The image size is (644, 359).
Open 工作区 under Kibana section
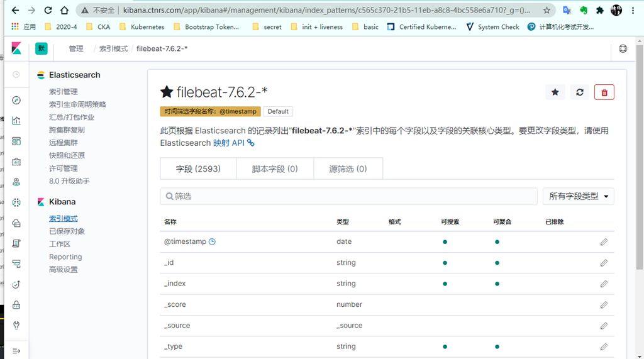(x=60, y=244)
